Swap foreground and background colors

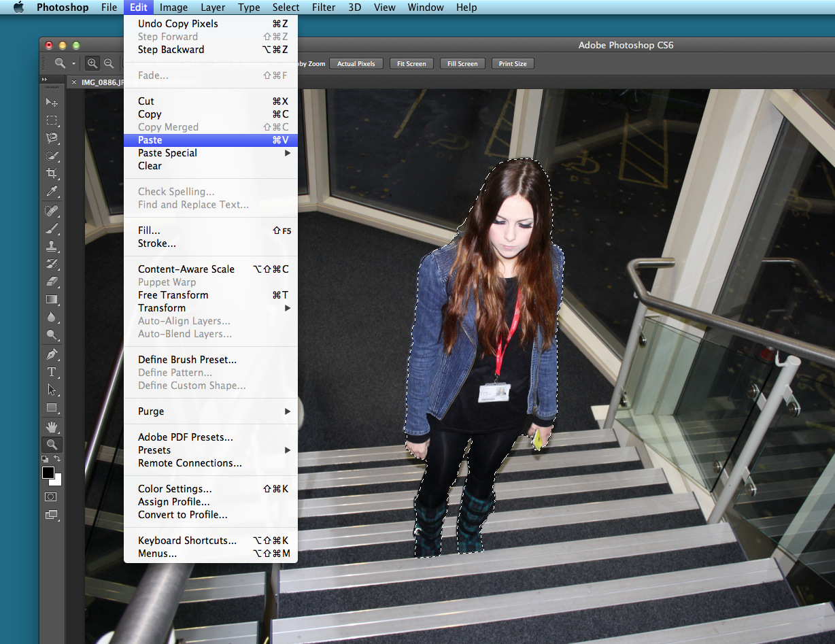coord(57,459)
